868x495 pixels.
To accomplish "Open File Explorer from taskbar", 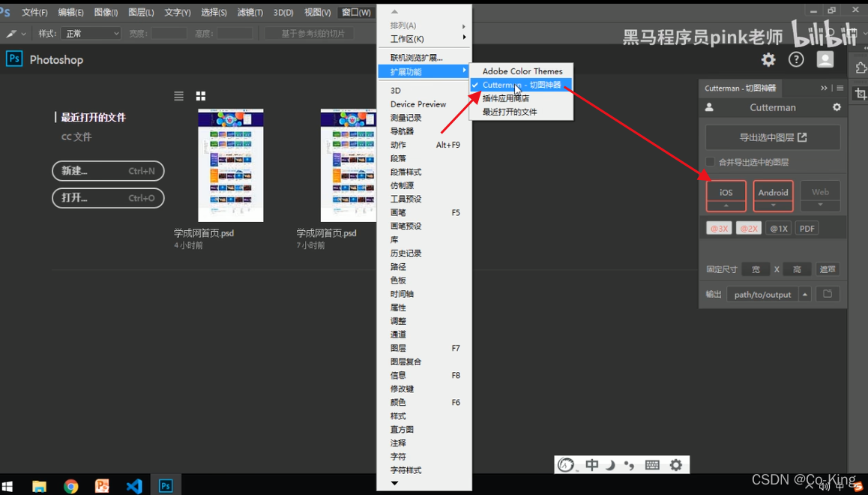I will pyautogui.click(x=39, y=486).
